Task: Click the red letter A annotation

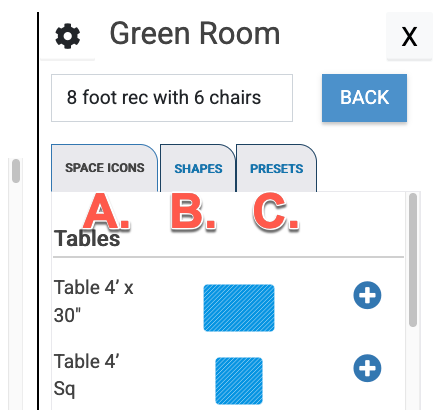Action: (107, 211)
